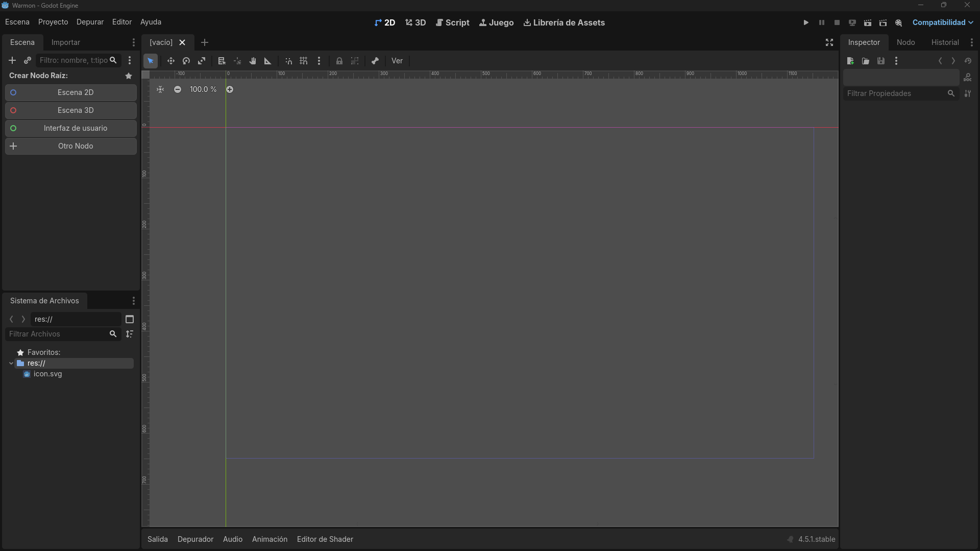Switch to the Nodo tab

click(x=905, y=42)
